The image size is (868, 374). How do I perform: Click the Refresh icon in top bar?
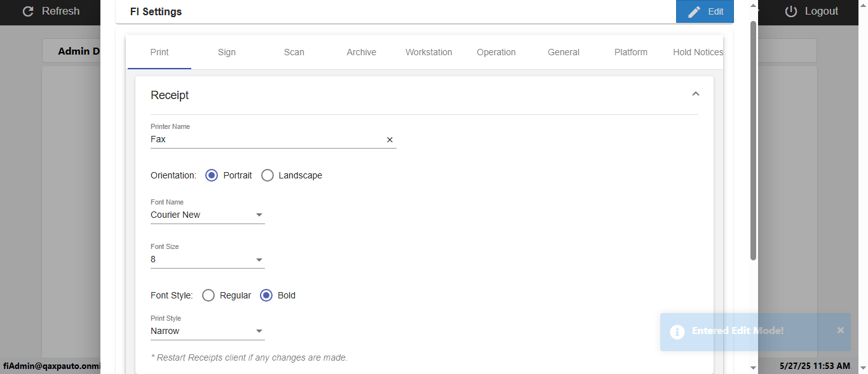click(28, 11)
